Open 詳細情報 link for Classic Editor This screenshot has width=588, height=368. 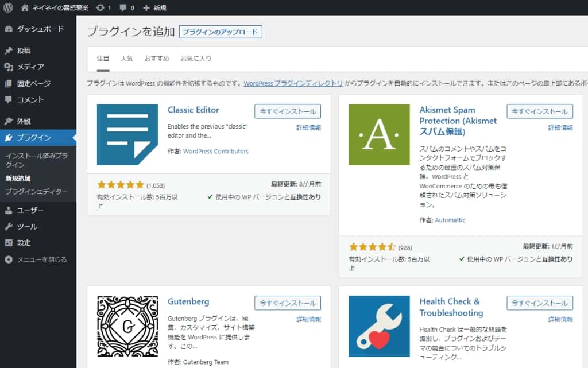pos(308,128)
